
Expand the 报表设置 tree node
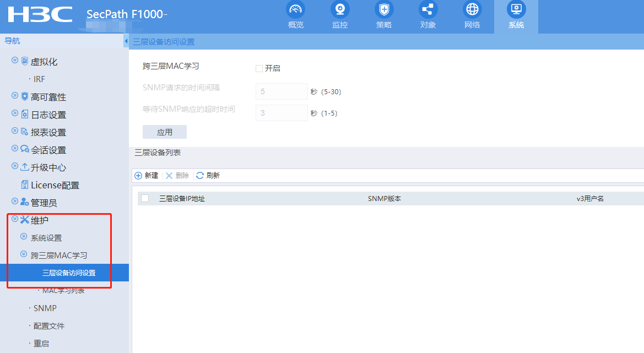15,131
